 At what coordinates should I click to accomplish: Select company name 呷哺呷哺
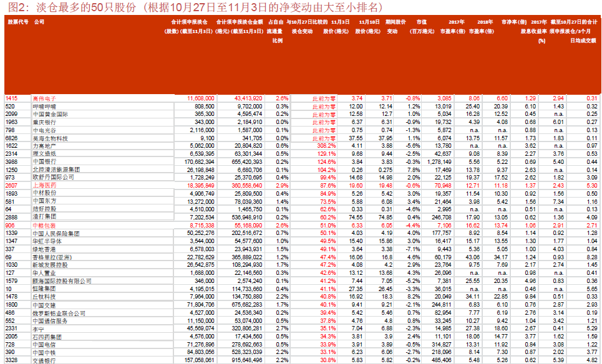pyautogui.click(x=44, y=107)
